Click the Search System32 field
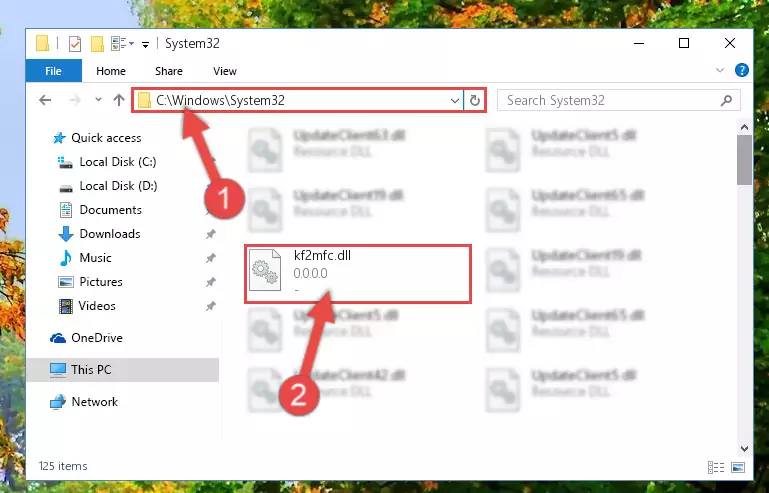This screenshot has height=493, width=769. point(619,101)
